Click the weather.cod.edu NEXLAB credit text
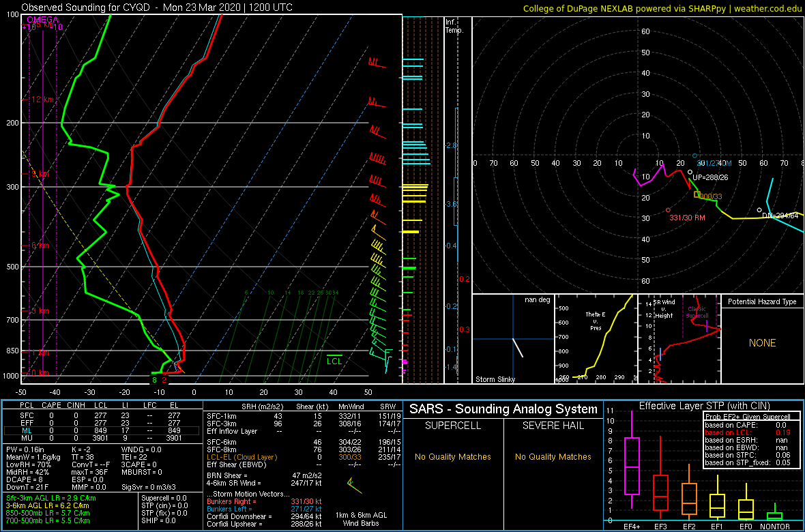This screenshot has width=805, height=532. (x=662, y=8)
